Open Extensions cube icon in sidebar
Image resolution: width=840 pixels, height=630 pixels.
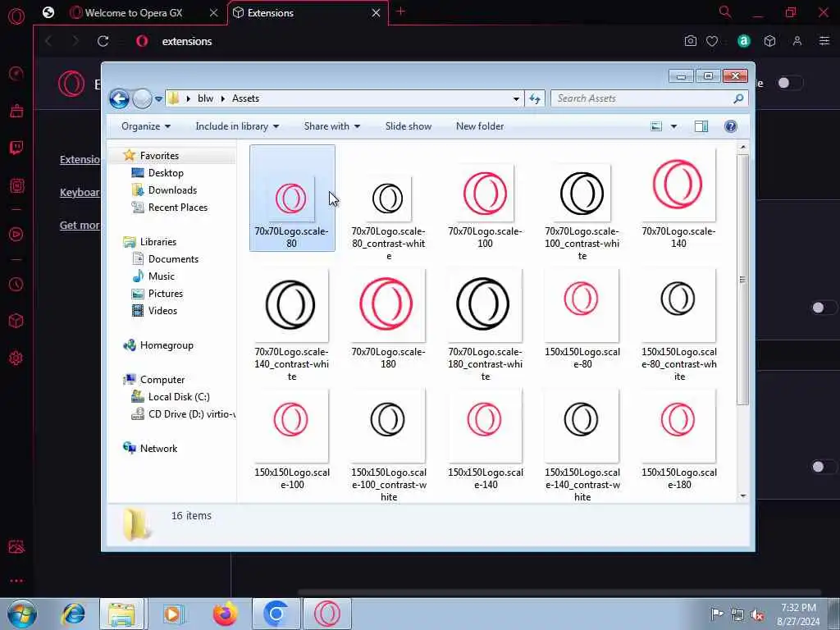coord(16,321)
